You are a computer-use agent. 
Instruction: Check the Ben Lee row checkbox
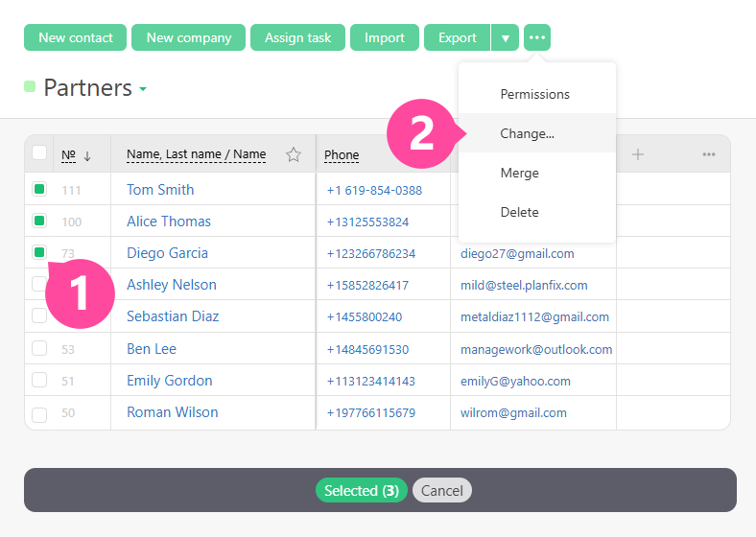(39, 348)
